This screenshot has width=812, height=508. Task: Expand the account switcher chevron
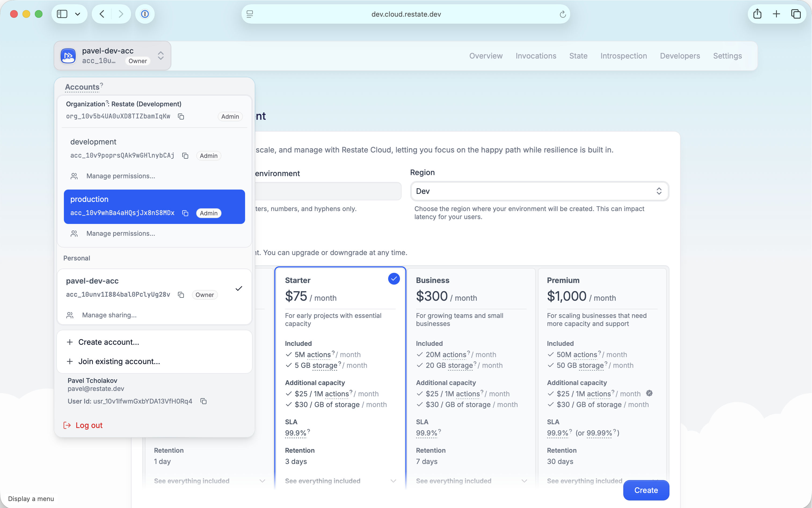[x=161, y=55]
